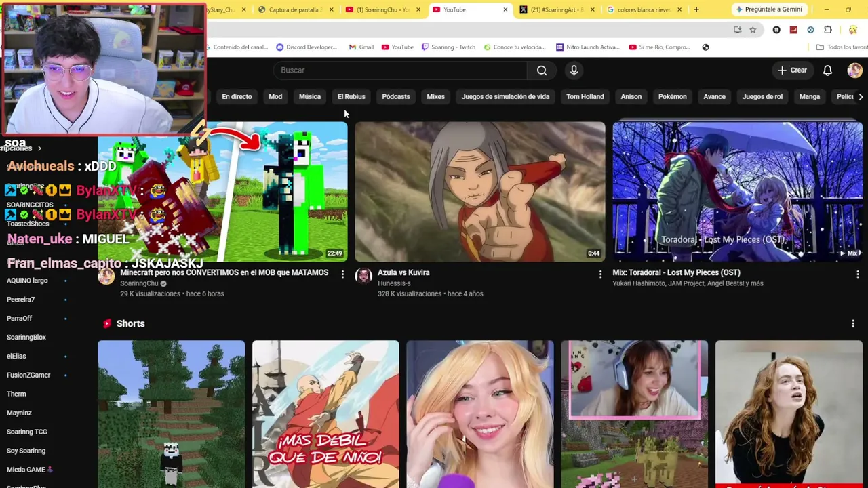Select the El Rubius filter chip
The height and width of the screenshot is (488, 868).
pos(351,96)
